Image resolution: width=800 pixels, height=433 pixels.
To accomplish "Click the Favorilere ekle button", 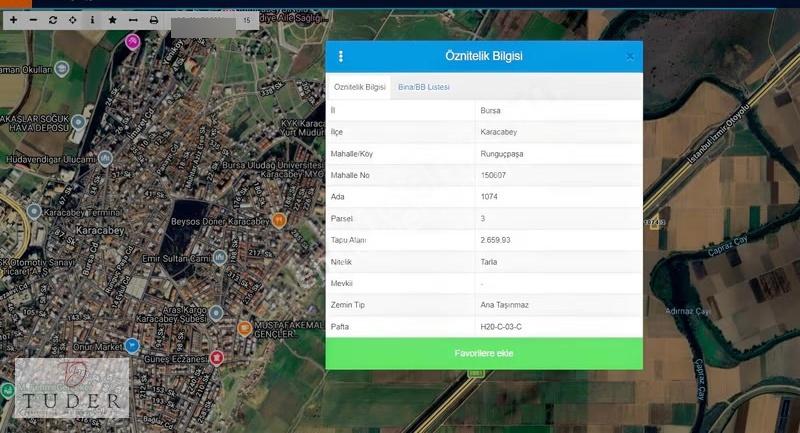I will pyautogui.click(x=484, y=353).
